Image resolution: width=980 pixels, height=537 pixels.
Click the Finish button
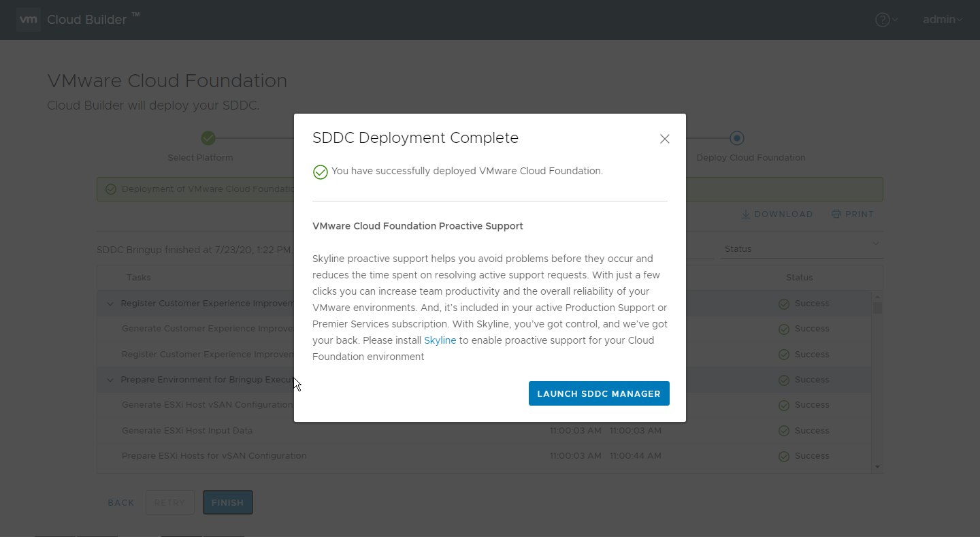pos(228,502)
